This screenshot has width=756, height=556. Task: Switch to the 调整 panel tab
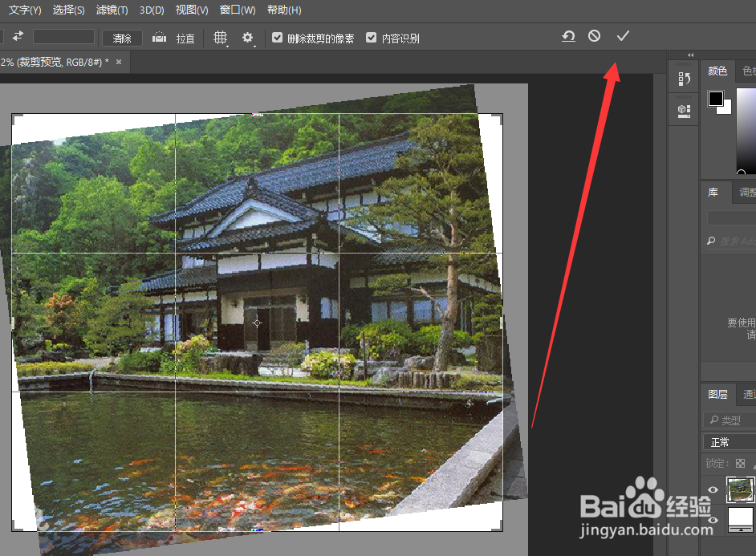745,193
